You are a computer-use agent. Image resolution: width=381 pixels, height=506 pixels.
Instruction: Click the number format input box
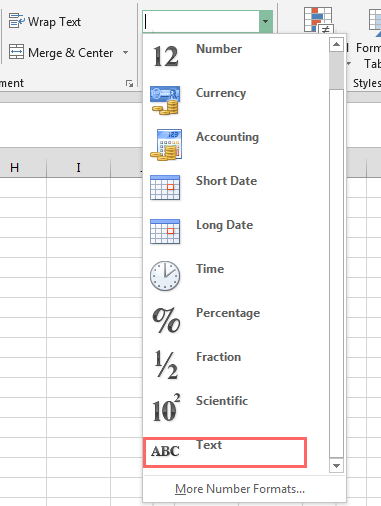click(x=201, y=22)
